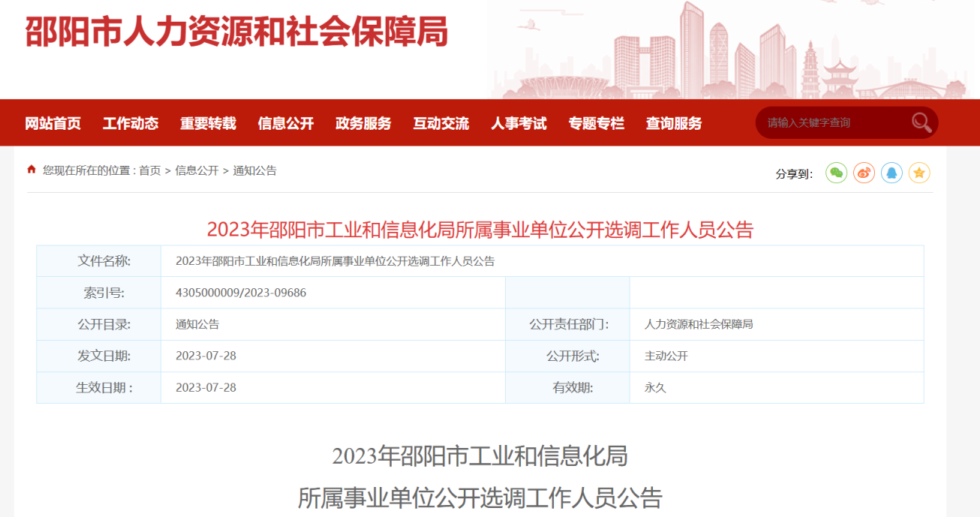The image size is (980, 517).
Task: Select index number 4305000009/2023-09686
Action: coord(241,293)
